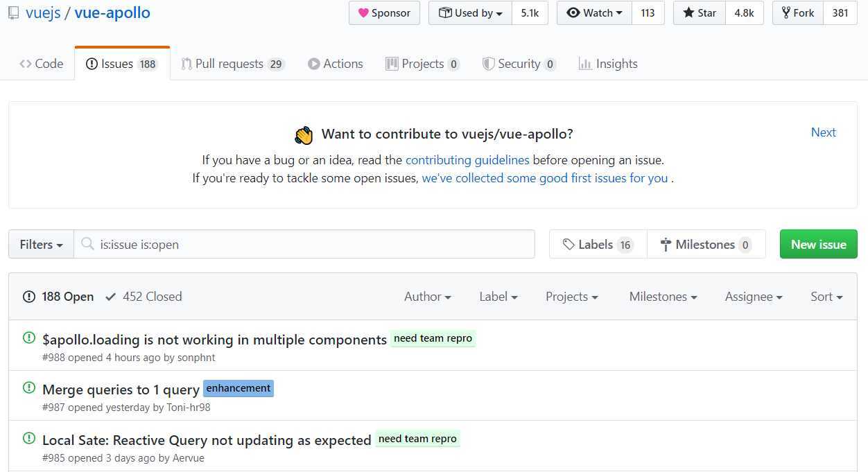The width and height of the screenshot is (868, 472).
Task: Open the Pull requests tab
Action: (x=233, y=64)
